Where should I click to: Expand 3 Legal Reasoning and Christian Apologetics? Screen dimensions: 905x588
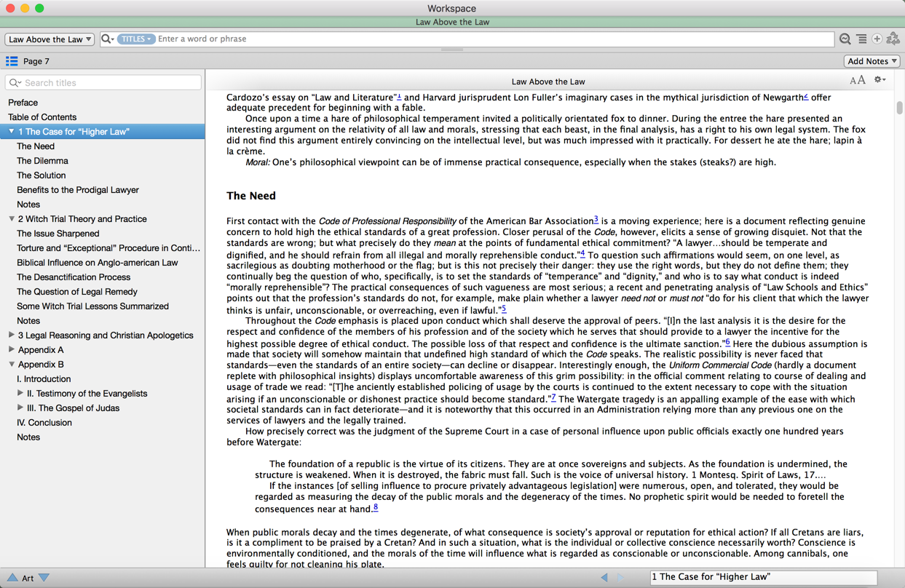12,335
